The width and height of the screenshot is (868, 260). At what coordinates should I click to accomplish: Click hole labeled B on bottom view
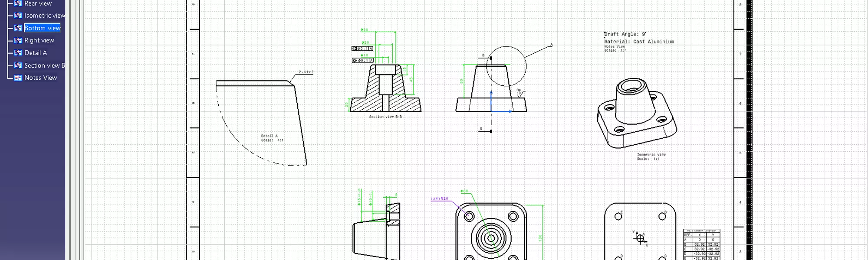pos(662,216)
